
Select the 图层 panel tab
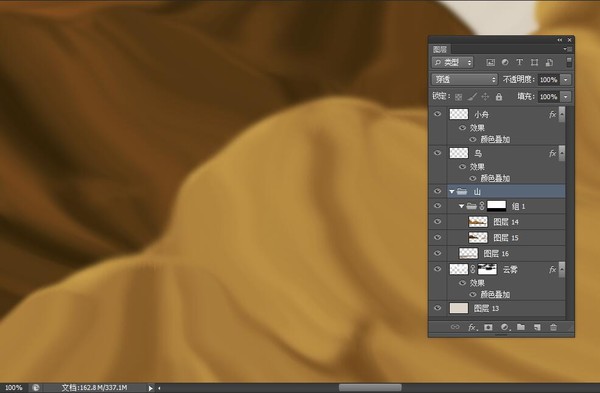click(440, 49)
